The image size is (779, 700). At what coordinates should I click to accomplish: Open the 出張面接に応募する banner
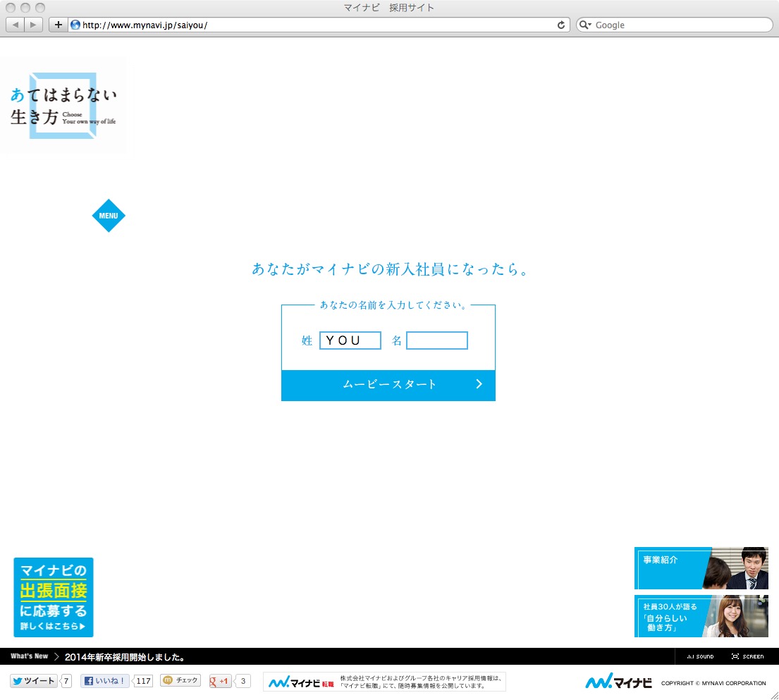point(54,597)
